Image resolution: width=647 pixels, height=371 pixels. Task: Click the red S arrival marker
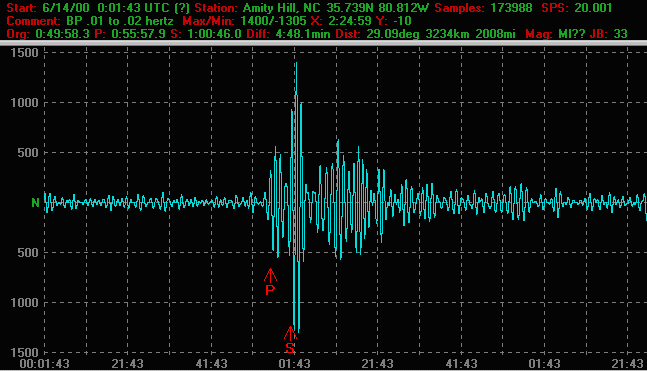[x=290, y=340]
